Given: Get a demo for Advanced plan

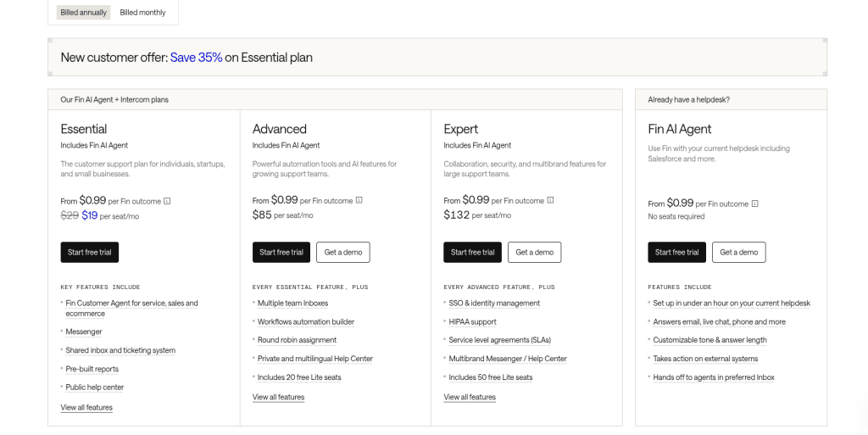Looking at the screenshot, I should point(343,253).
